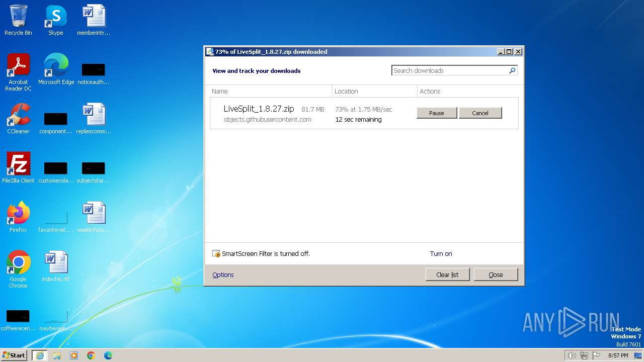This screenshot has height=362, width=644.
Task: Open the volume speaker tray icon
Action: 572,355
